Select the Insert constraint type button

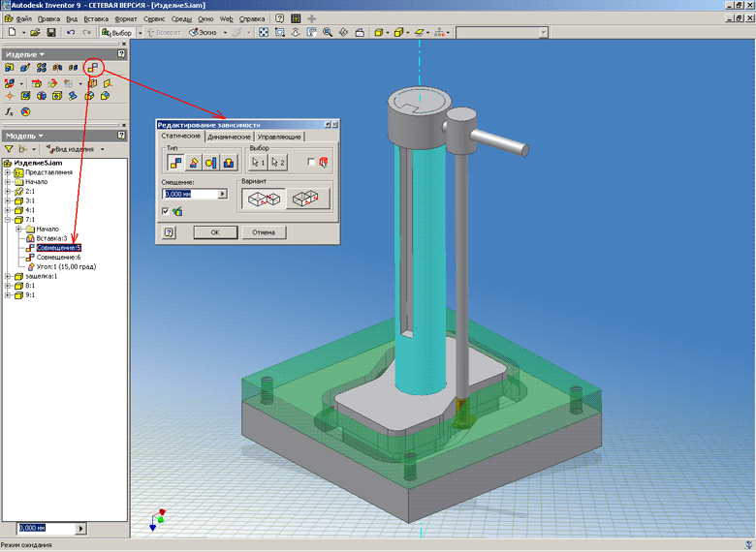tap(229, 163)
